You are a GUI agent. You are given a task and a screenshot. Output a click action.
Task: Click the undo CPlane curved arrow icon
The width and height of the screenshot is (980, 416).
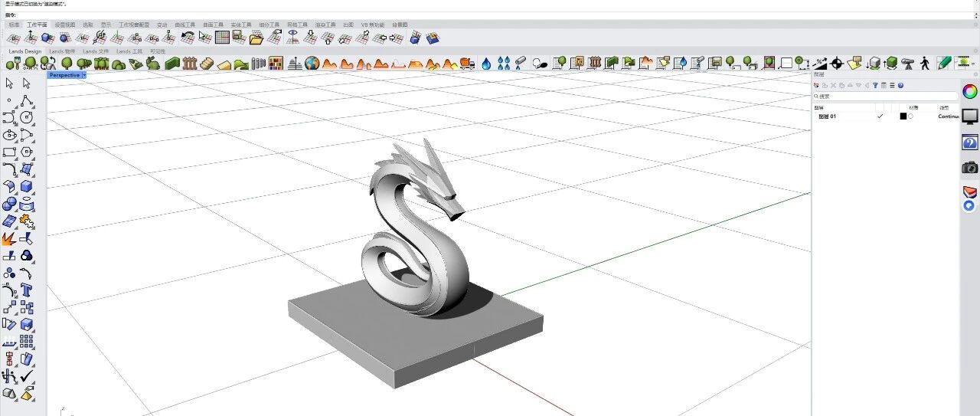187,37
